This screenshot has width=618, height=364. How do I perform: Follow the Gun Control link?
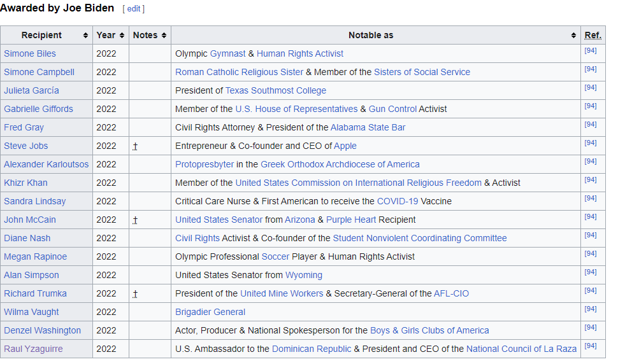(x=392, y=109)
